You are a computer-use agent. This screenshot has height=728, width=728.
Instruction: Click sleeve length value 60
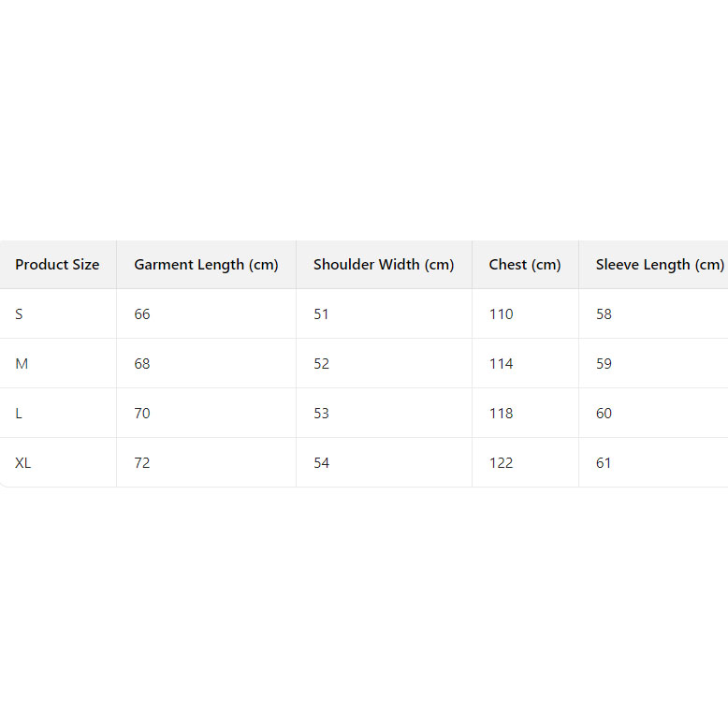click(604, 414)
